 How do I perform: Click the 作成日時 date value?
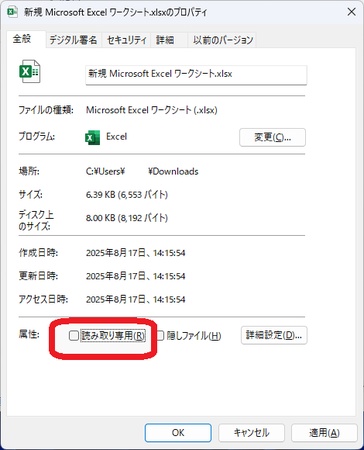[x=135, y=253]
